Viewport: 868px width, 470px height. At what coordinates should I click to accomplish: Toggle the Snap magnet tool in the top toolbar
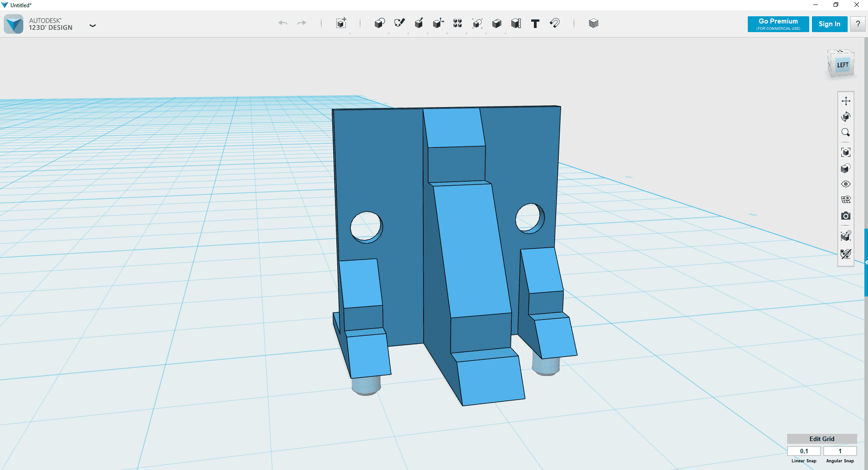[x=555, y=23]
